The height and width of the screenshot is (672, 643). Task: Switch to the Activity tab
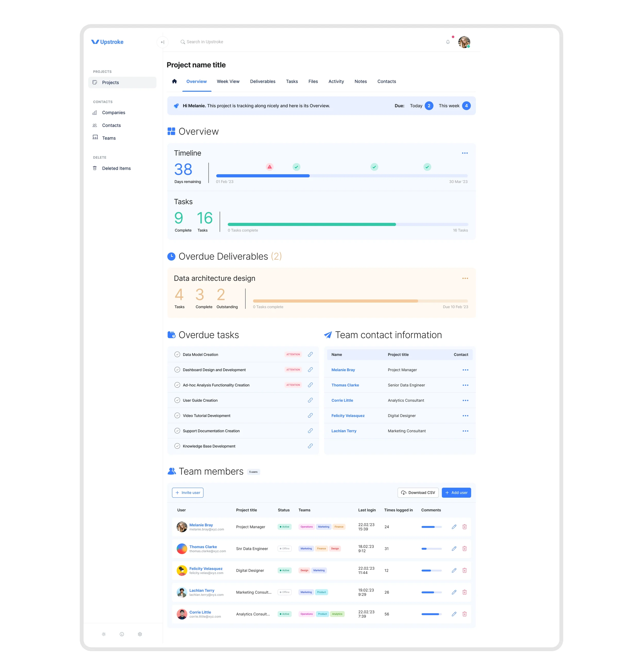[336, 81]
